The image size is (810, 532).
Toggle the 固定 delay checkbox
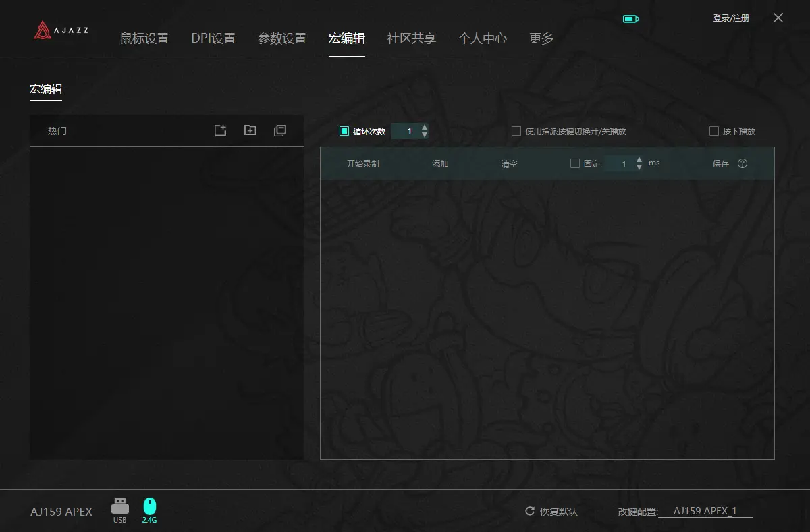point(575,163)
